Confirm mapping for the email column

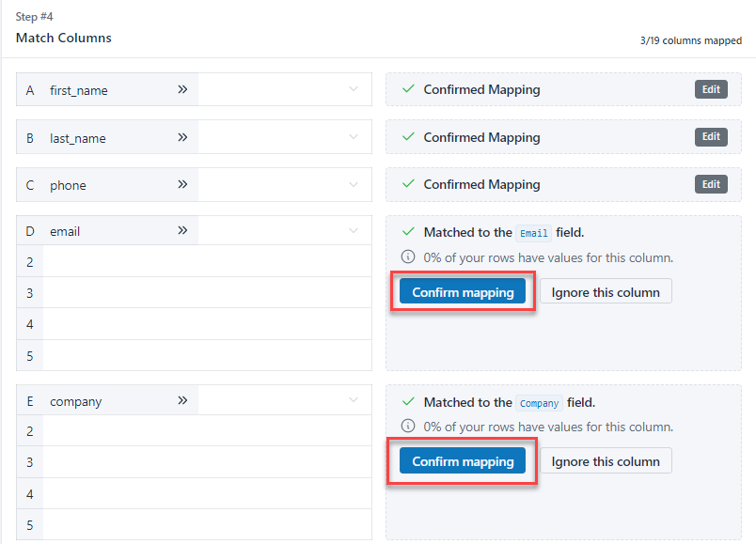[x=462, y=291]
